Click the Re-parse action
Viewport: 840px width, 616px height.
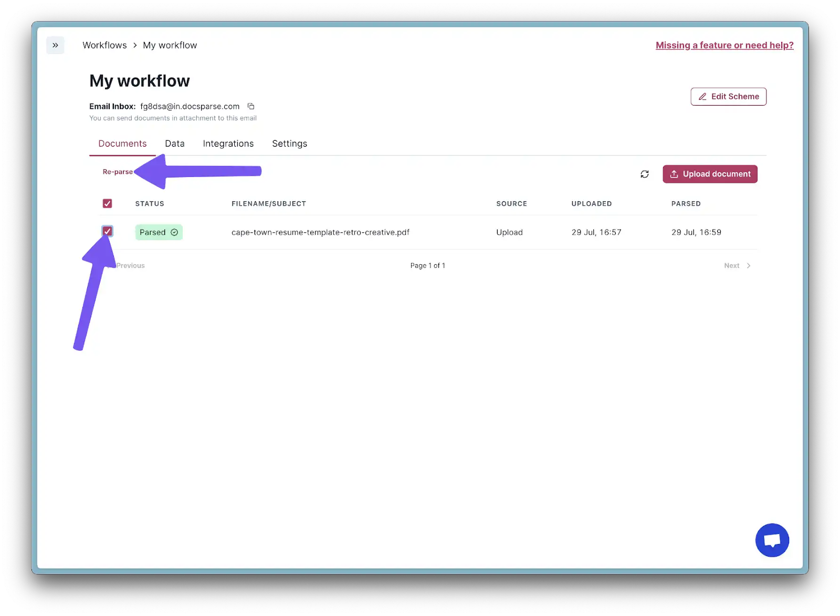point(118,172)
